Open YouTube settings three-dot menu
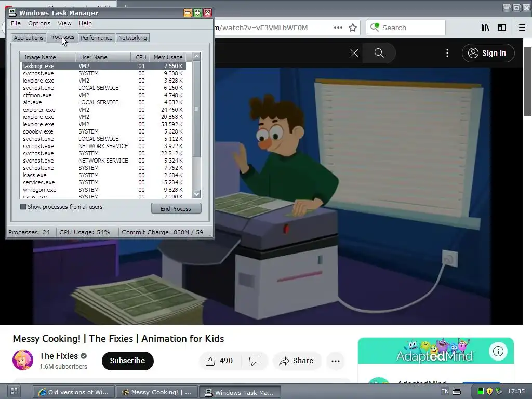This screenshot has height=399, width=532. (447, 53)
